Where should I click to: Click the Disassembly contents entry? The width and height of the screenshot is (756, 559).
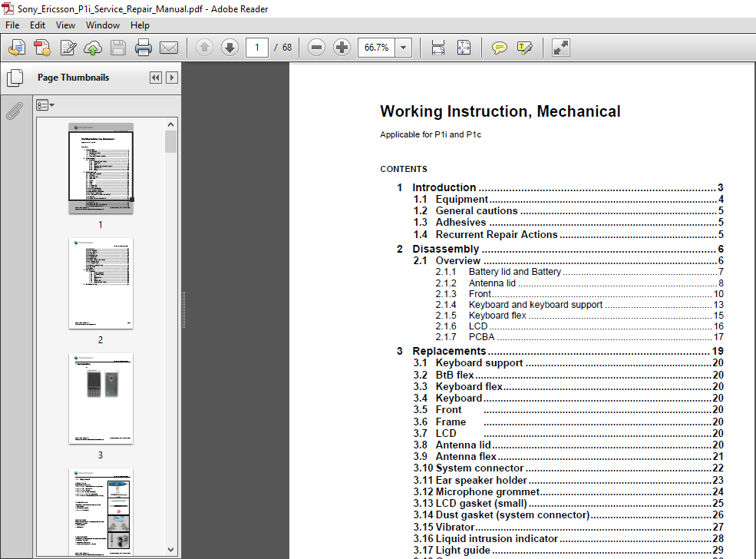[560, 249]
